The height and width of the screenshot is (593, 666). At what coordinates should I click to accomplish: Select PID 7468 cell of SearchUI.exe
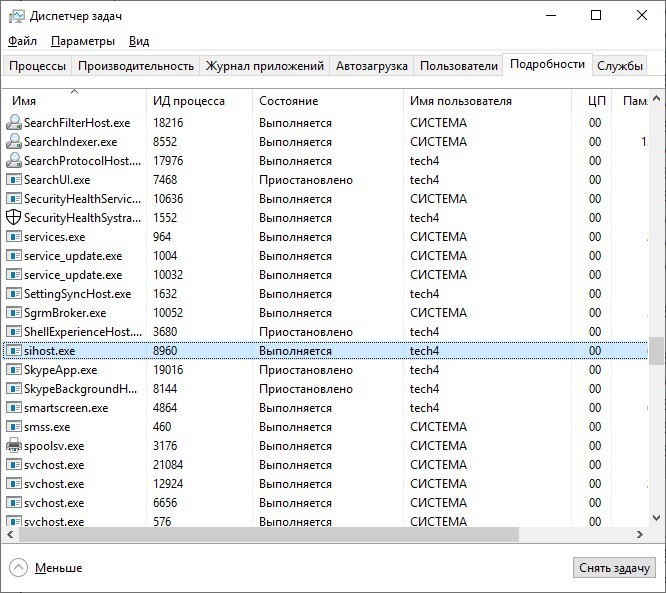[x=165, y=180]
